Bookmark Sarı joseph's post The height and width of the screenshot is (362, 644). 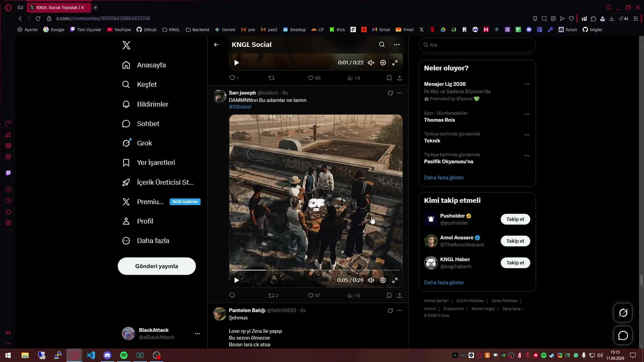pos(389,295)
